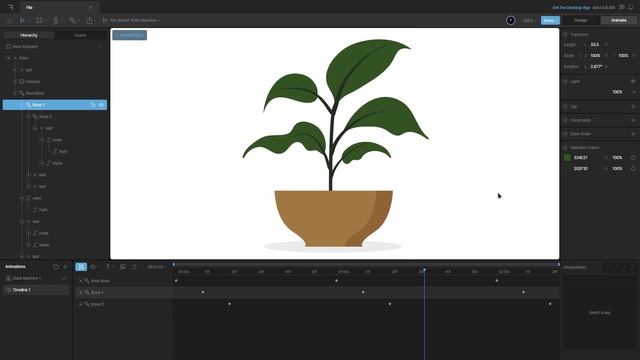Add a Clip with plus

click(x=633, y=107)
